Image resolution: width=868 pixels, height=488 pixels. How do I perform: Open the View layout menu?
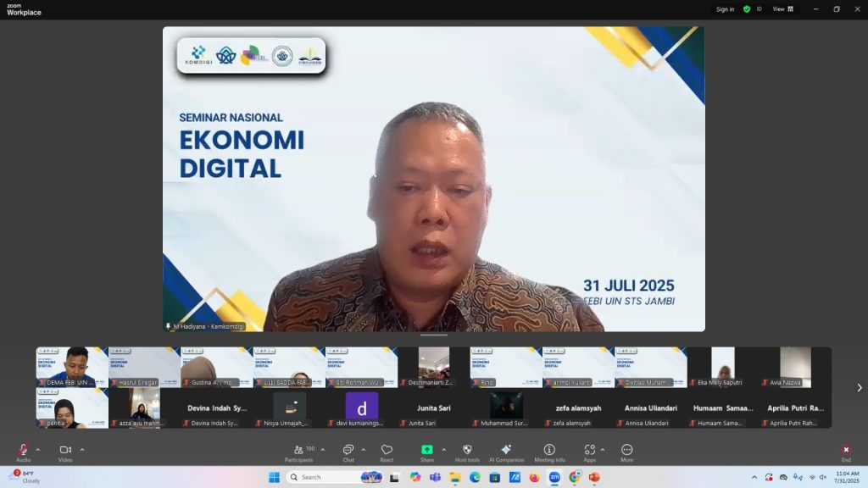point(782,9)
